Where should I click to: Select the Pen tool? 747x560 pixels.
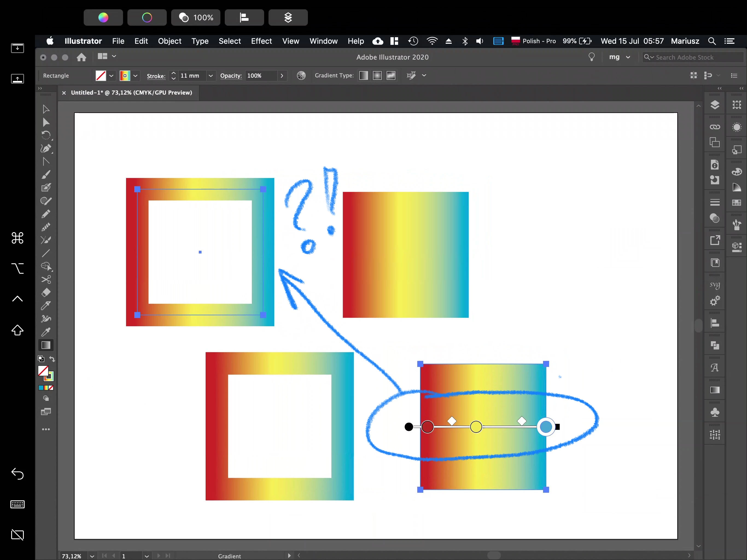point(46,148)
